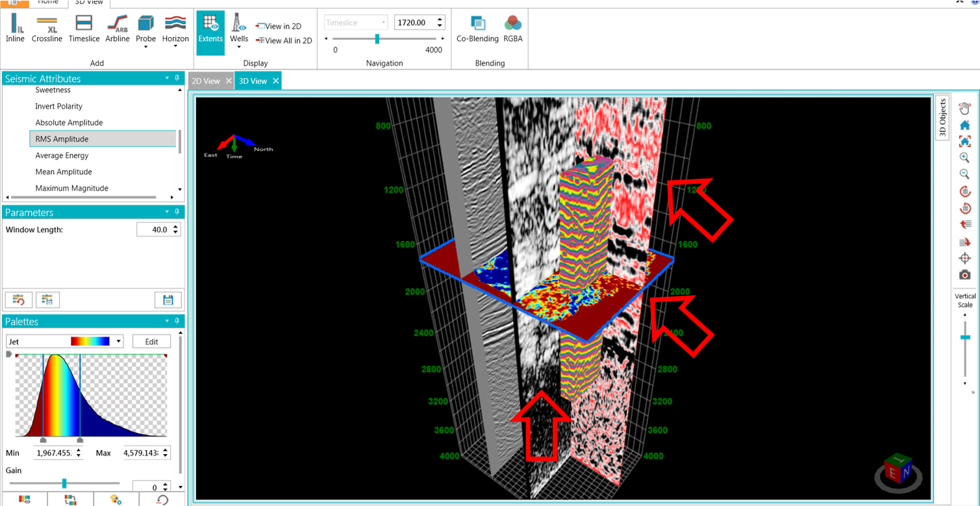Add an Arbline section
This screenshot has width=980, height=506.
[118, 29]
